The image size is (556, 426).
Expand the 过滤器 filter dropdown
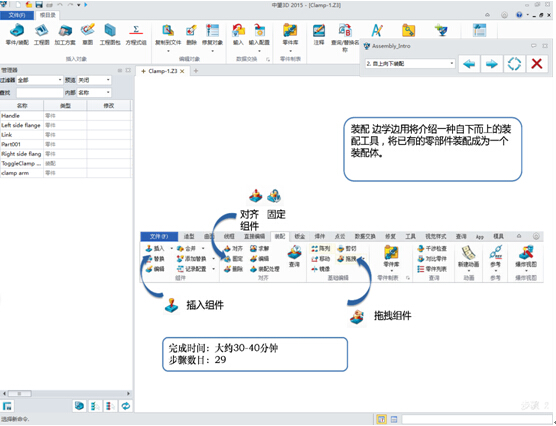click(40, 80)
